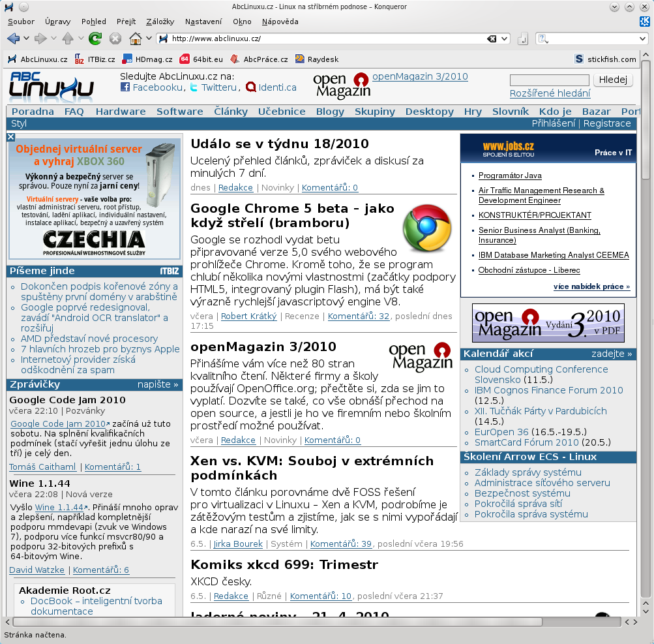Open the Google Chrome 5 beta article
Image resolution: width=654 pixels, height=644 pixels.
(x=292, y=215)
